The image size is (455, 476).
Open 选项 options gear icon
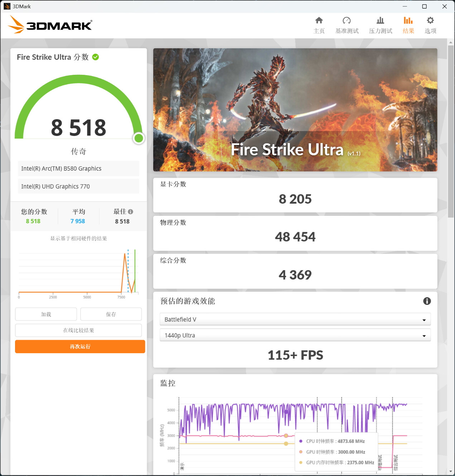click(430, 20)
